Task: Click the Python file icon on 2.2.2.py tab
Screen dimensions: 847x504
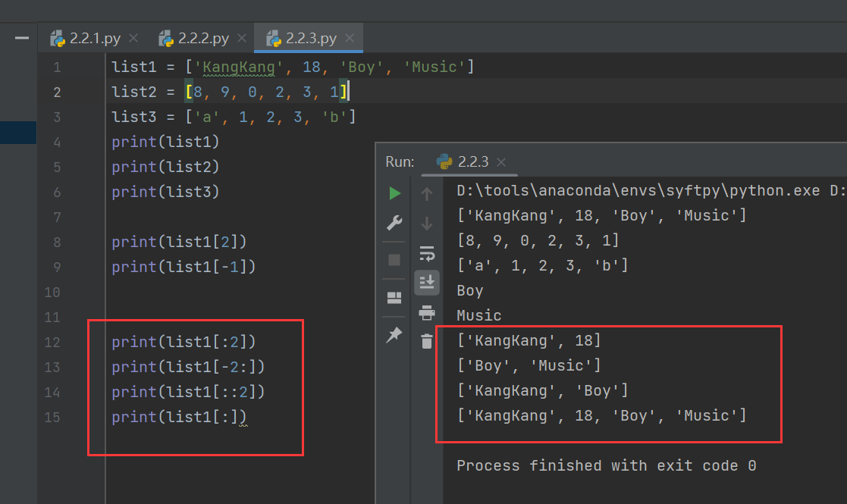Action: [166, 39]
